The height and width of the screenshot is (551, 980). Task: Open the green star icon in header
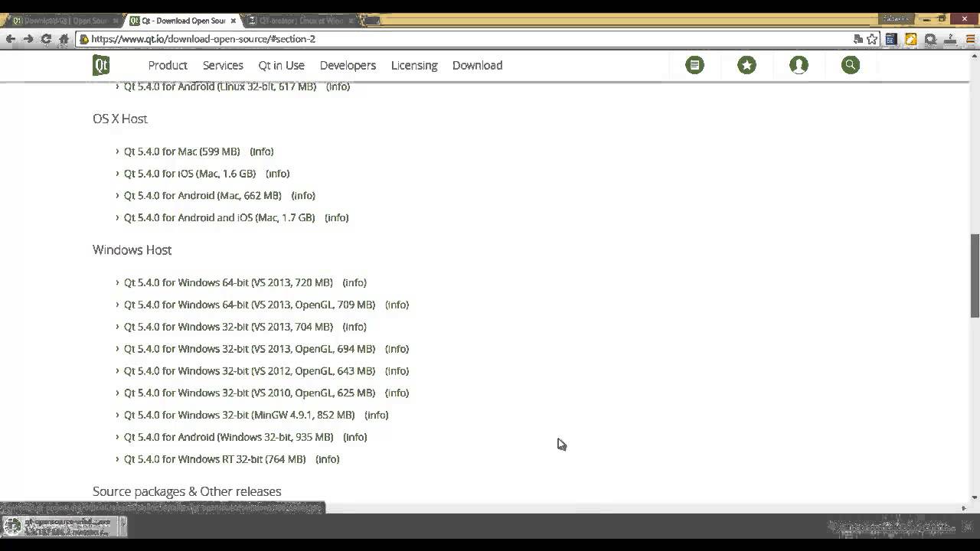point(746,65)
